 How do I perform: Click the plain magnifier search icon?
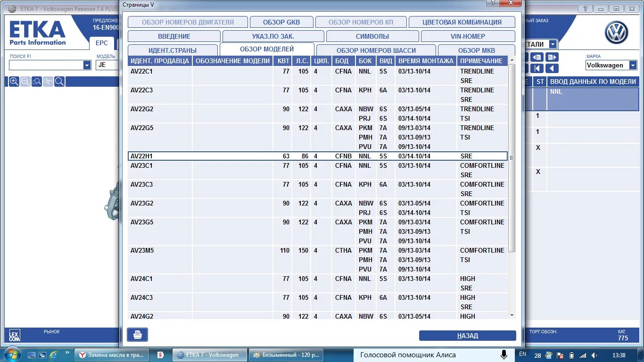pyautogui.click(x=59, y=82)
